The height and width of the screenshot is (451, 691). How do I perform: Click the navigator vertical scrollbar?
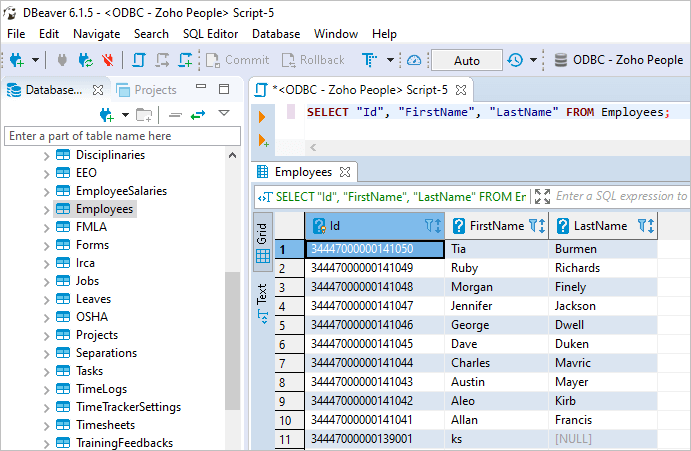[232, 342]
